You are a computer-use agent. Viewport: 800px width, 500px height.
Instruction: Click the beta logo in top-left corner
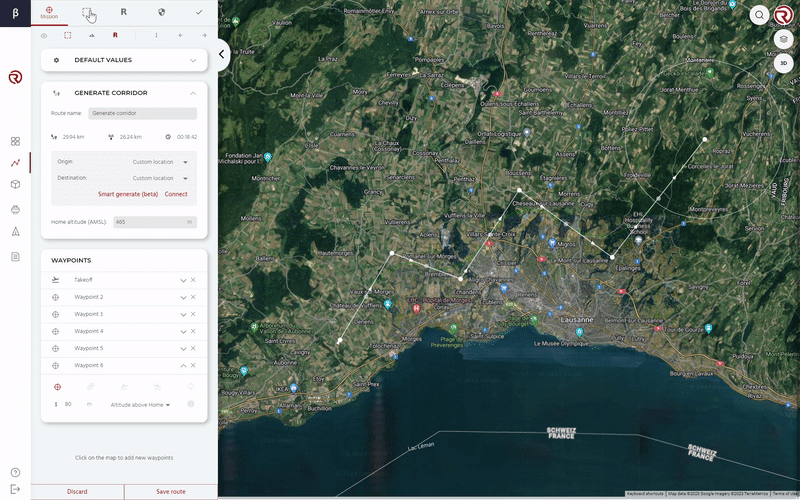click(x=15, y=13)
